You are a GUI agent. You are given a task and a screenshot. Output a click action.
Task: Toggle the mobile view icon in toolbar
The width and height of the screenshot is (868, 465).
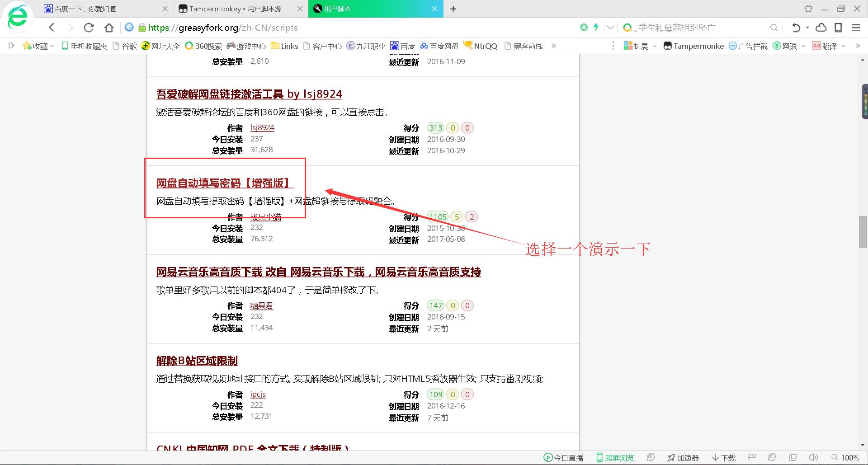click(x=839, y=28)
